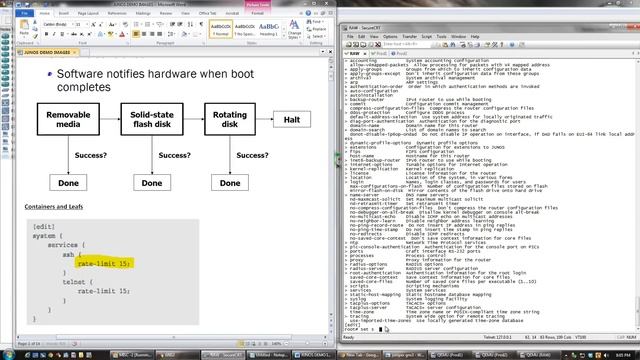
Task: Click the Replace button in Editing group
Action: pyautogui.click(x=316, y=29)
